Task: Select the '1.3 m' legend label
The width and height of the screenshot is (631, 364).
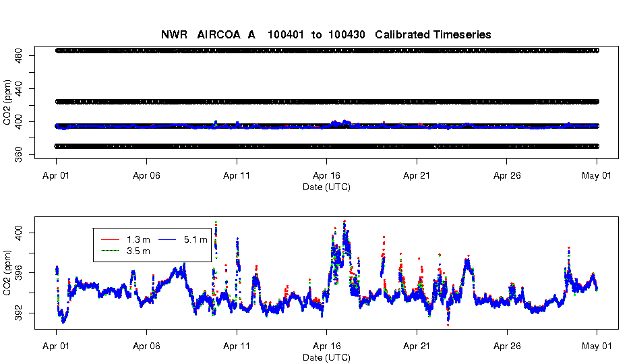Action: 138,240
